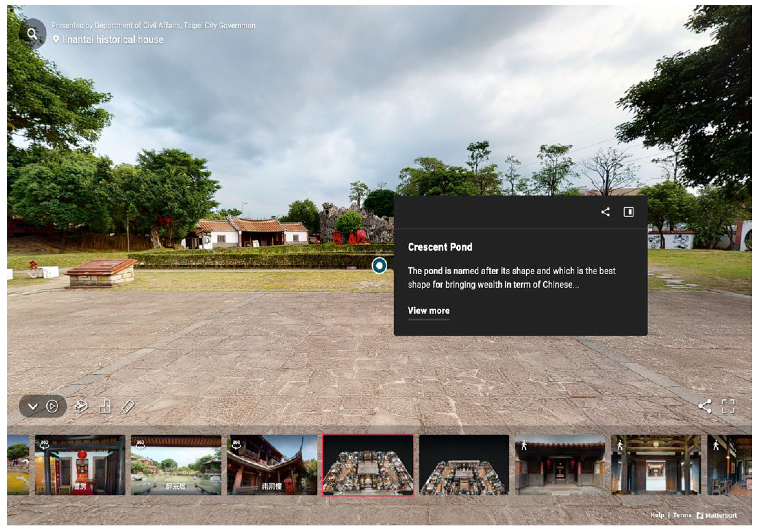The image size is (759, 532).
Task: Share the tour from bottom-right icon
Action: click(704, 406)
